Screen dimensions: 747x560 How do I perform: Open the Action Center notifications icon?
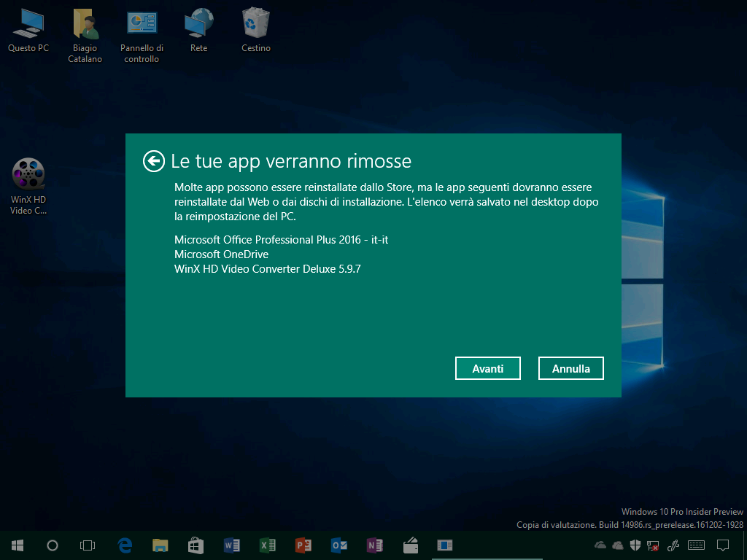pos(723,545)
